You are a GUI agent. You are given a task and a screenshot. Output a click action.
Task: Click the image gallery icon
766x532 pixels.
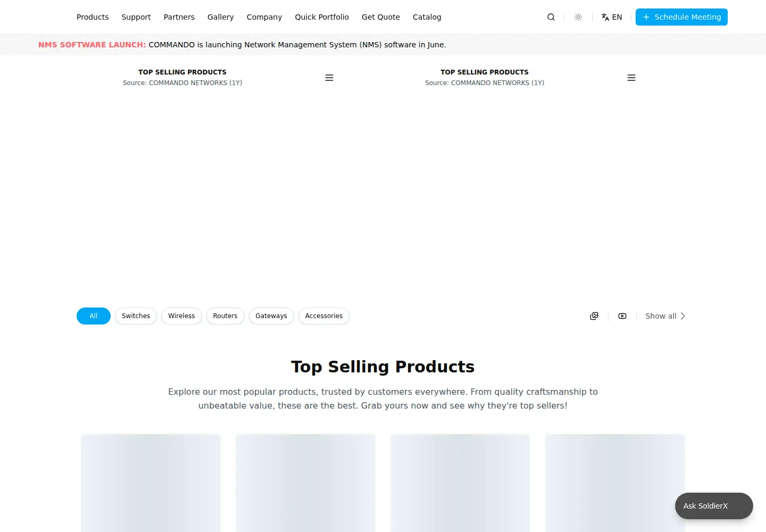(x=594, y=316)
